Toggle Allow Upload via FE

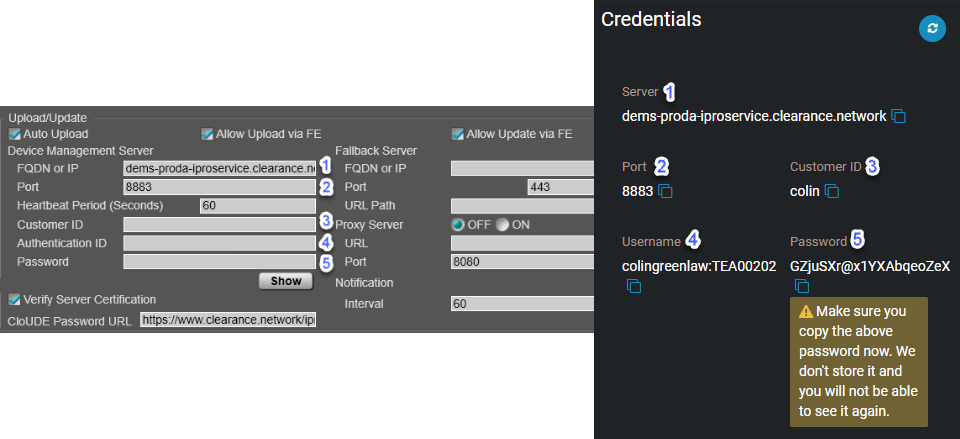click(207, 133)
